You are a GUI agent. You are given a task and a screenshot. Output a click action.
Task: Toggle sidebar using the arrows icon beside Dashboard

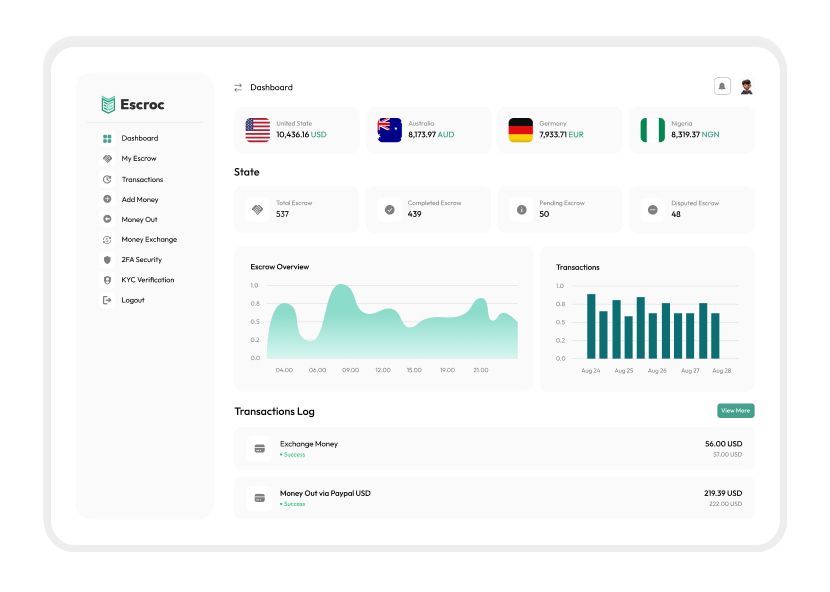click(238, 88)
